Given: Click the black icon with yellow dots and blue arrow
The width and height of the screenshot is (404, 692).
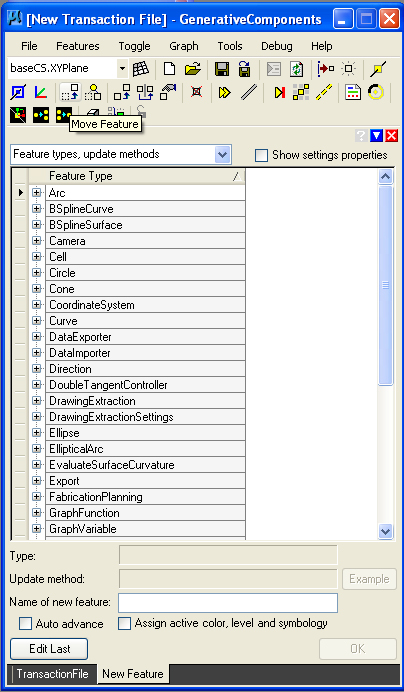Looking at the screenshot, I should pyautogui.click(x=41, y=115).
